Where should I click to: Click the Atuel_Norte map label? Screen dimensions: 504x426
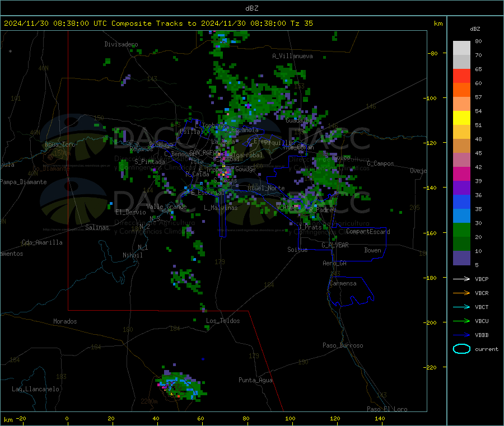266,188
